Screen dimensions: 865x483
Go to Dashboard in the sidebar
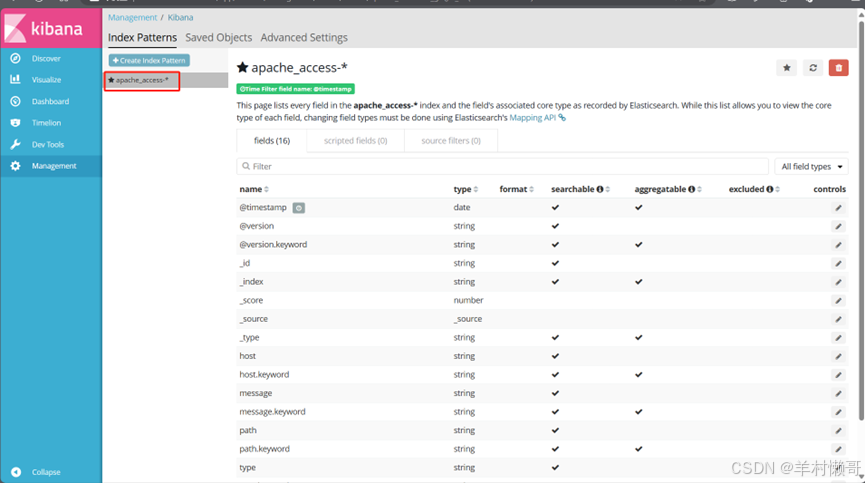click(49, 102)
